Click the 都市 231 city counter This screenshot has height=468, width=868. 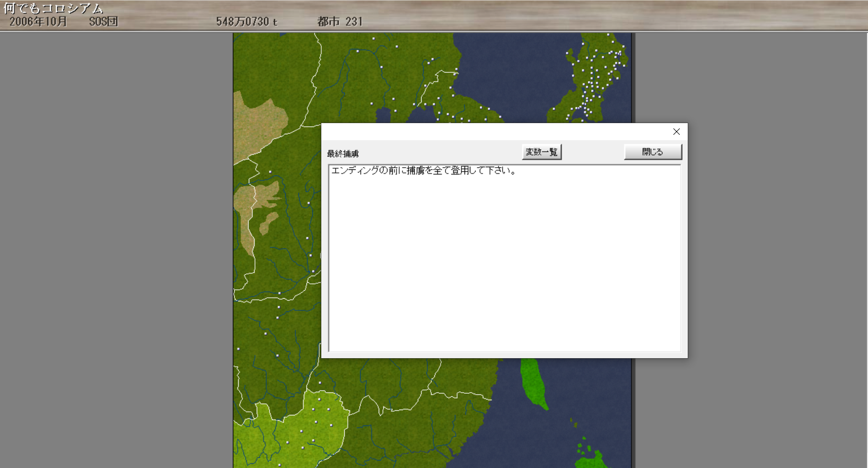pos(340,22)
